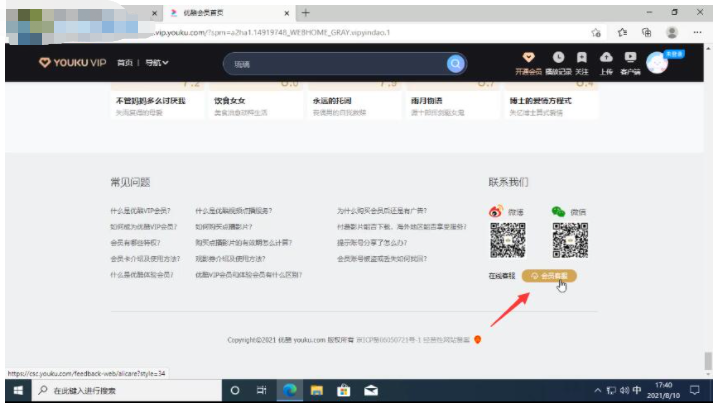Image resolution: width=718 pixels, height=408 pixels.
Task: Click the WeChat QR code image
Action: pyautogui.click(x=570, y=240)
